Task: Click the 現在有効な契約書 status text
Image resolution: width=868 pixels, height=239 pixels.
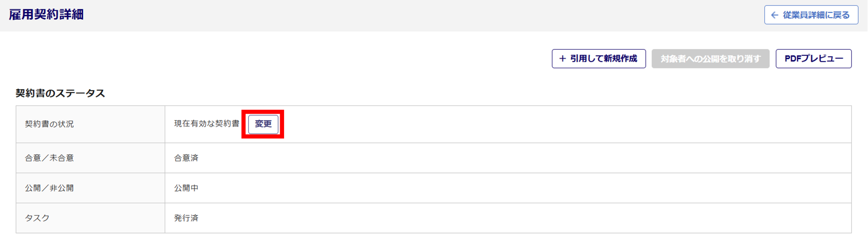Action: (x=207, y=124)
